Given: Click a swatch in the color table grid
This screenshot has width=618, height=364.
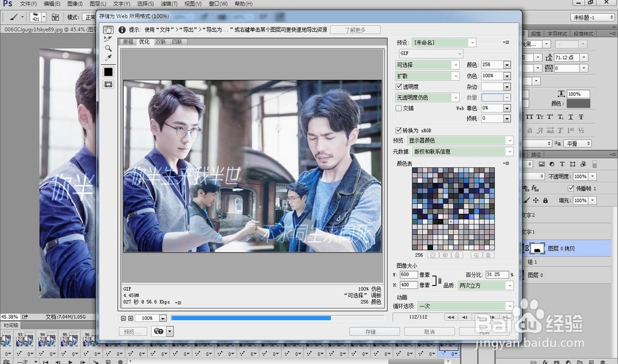Looking at the screenshot, I should click(x=453, y=209).
